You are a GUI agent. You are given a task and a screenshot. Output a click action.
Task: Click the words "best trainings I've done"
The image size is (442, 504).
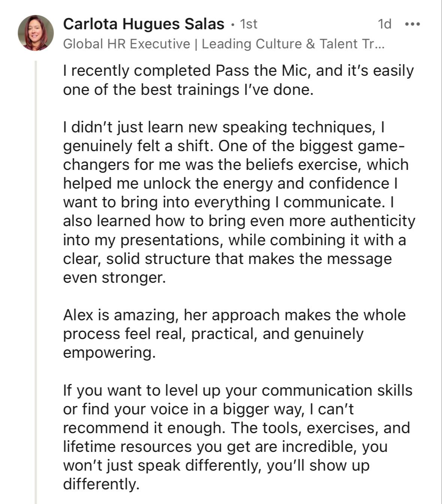coord(226,90)
